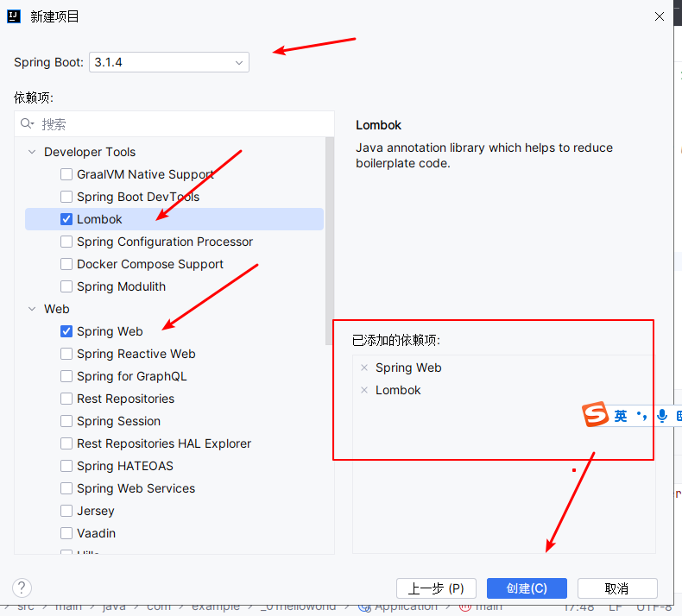Remove Spring Web from added dependencies
This screenshot has height=616, width=682.
[x=364, y=368]
